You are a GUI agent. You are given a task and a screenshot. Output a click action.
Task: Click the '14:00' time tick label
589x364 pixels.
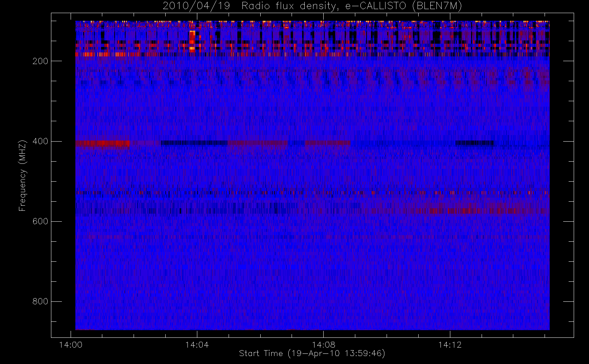click(71, 344)
